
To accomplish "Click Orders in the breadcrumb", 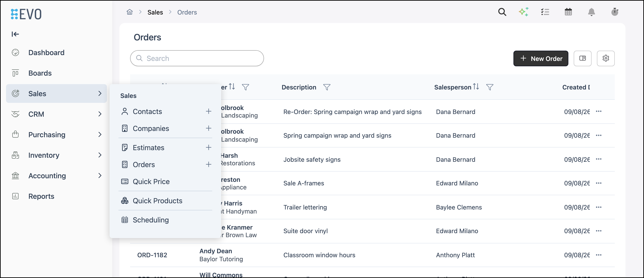I will (x=187, y=12).
